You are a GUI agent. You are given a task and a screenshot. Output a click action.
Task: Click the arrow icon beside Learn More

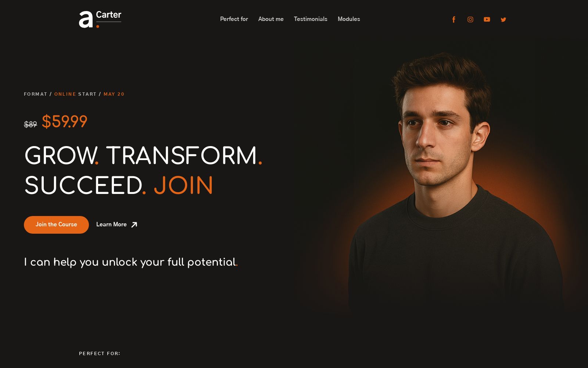coord(134,224)
